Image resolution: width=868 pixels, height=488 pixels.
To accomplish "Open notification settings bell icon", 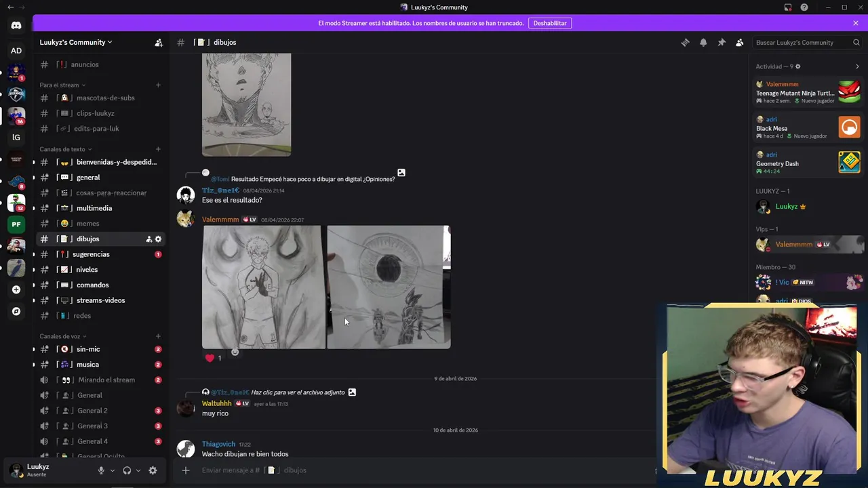I will 703,42.
